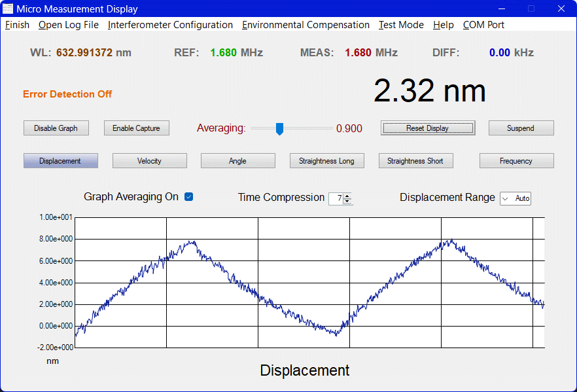Open the COM Port menu

pos(483,25)
